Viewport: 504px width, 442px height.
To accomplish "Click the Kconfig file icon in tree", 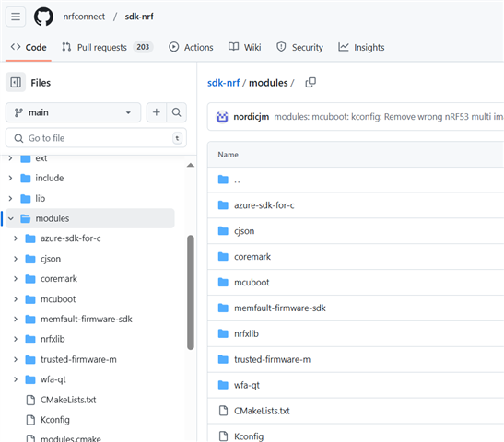I will click(30, 420).
